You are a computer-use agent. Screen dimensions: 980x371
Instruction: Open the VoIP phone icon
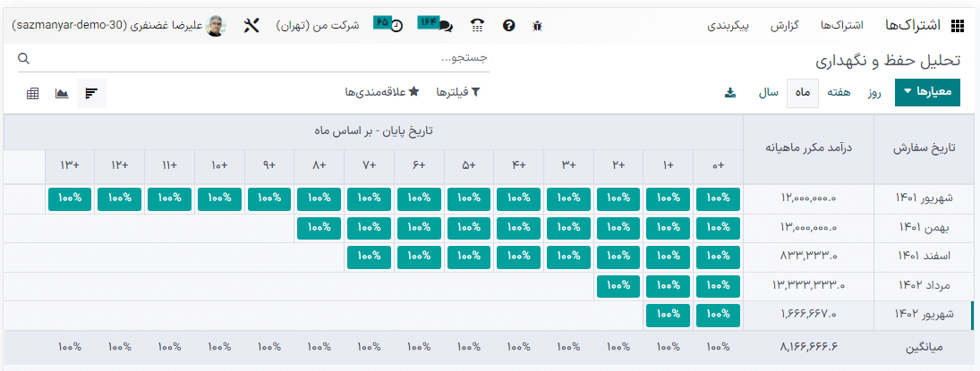tap(477, 26)
